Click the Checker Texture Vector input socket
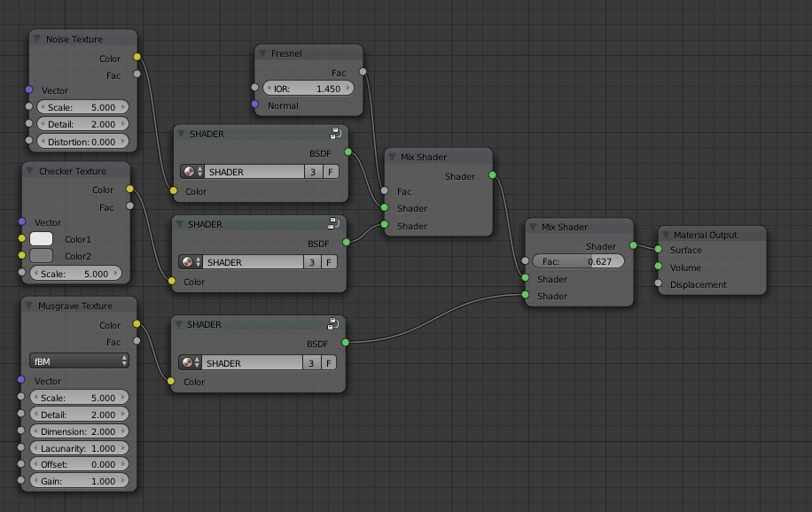 (x=22, y=221)
